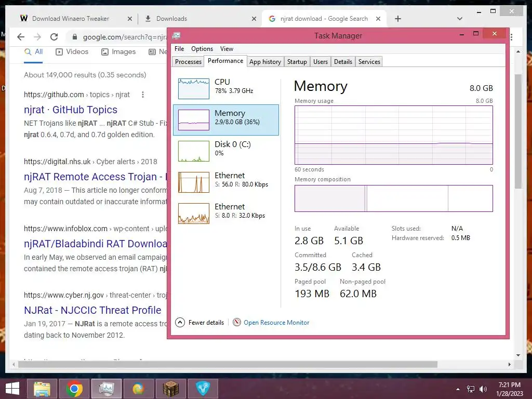
Task: Close the Download Winaero Tweaker tab
Action: point(129,19)
